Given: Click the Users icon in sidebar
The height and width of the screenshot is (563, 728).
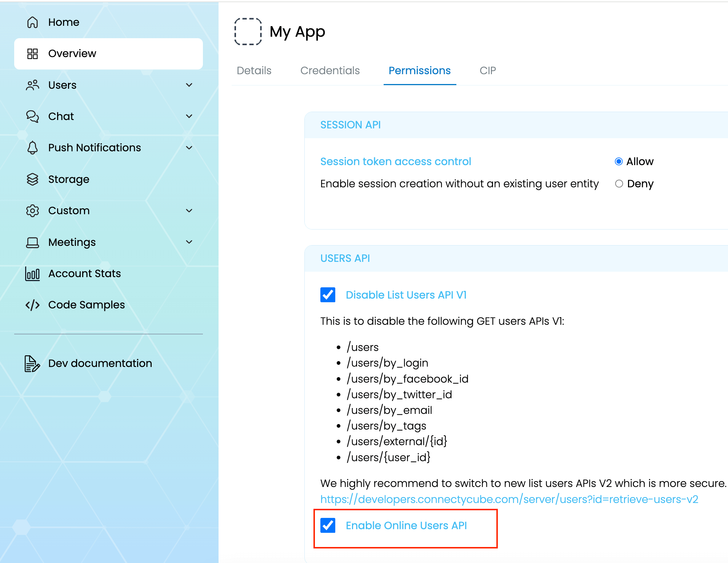Looking at the screenshot, I should (32, 85).
